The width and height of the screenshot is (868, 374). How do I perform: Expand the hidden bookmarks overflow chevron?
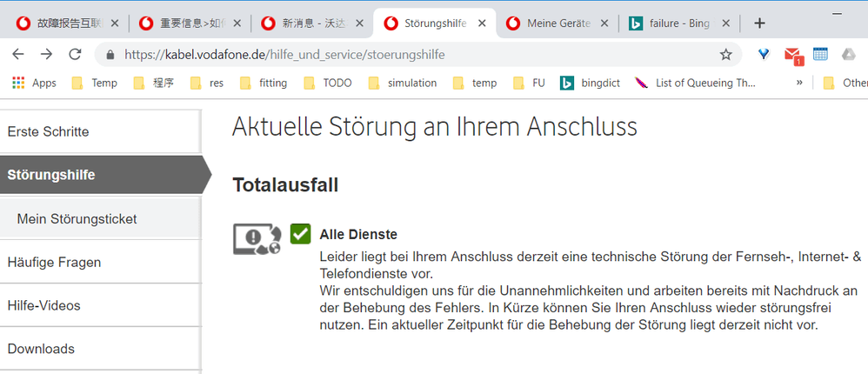point(799,83)
